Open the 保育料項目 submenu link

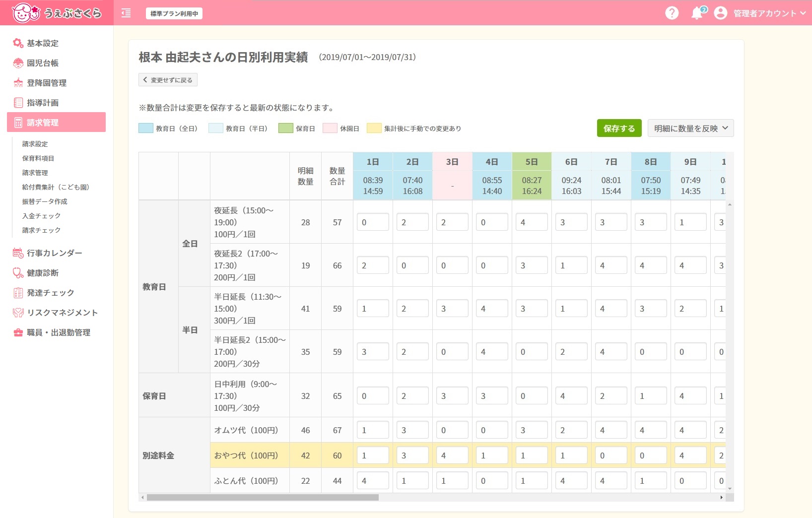38,158
